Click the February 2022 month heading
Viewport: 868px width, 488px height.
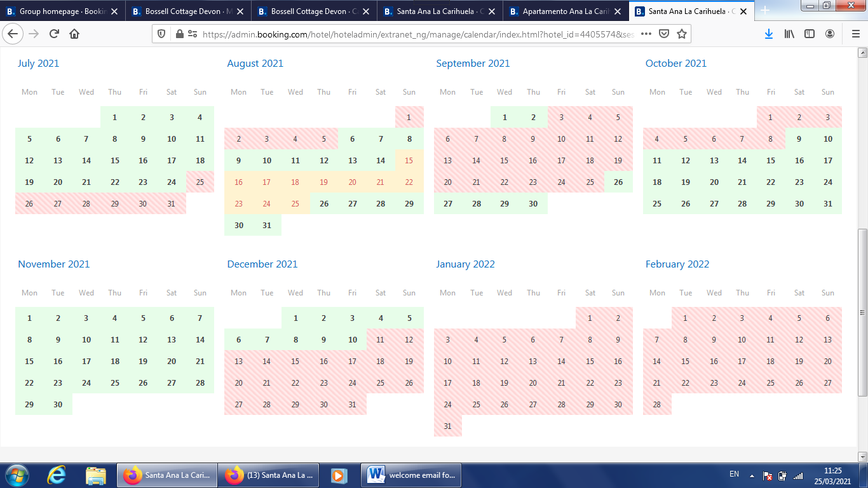pyautogui.click(x=677, y=264)
